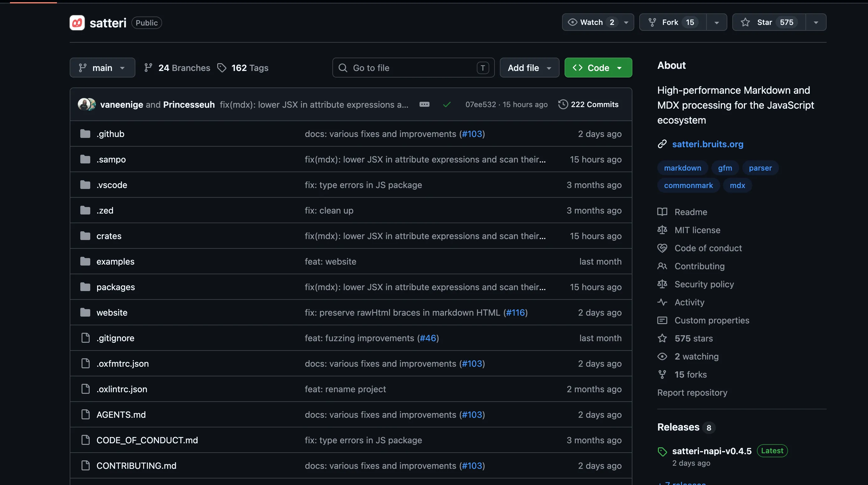Screen dimensions: 868x485
Task: Click the folder icon beside .github
Action: [x=85, y=134]
